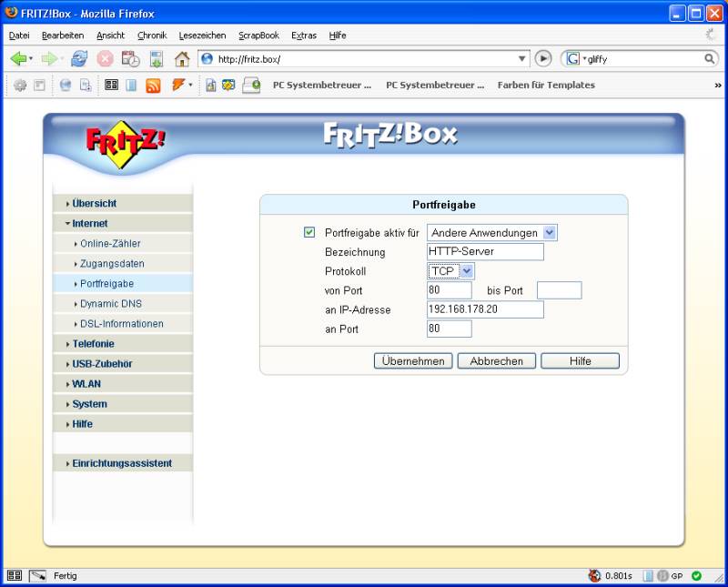Click the Bezeichnung field containing HTTP-Server
The height and width of the screenshot is (587, 728).
485,252
